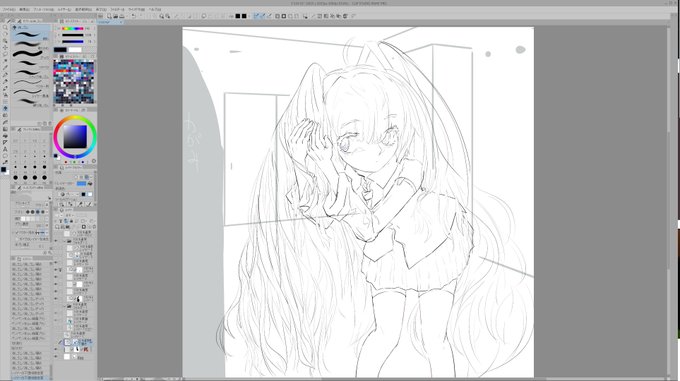The image size is (680, 381).
Task: Click wrench sub tool detail icon
Action: coord(50,253)
